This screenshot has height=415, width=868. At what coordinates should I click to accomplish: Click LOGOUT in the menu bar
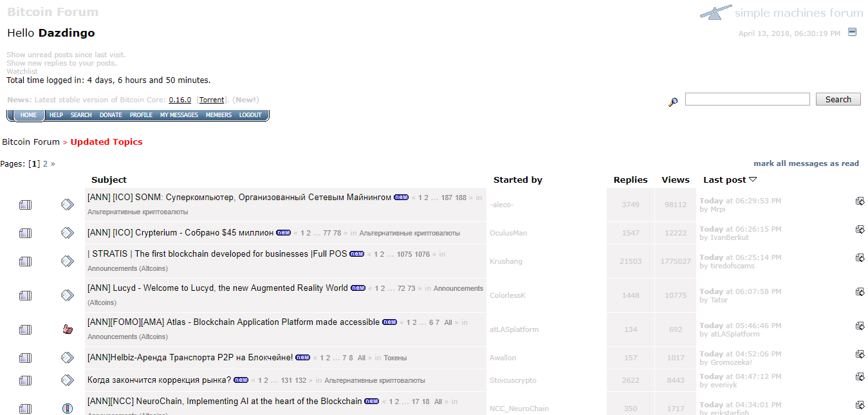pyautogui.click(x=250, y=115)
